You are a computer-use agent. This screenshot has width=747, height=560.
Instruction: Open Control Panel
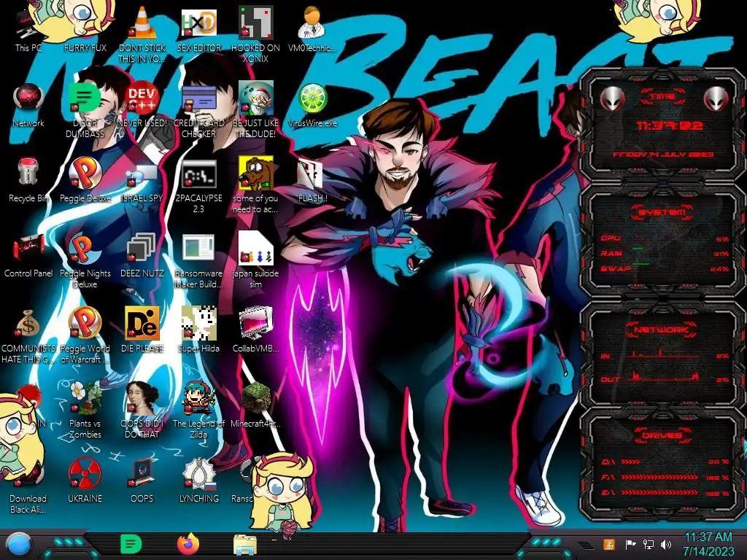(28, 256)
